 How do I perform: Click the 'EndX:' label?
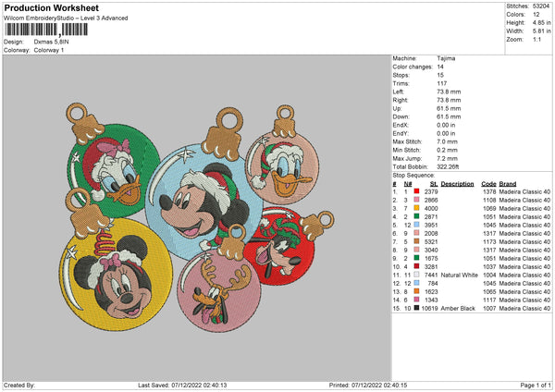pyautogui.click(x=401, y=125)
